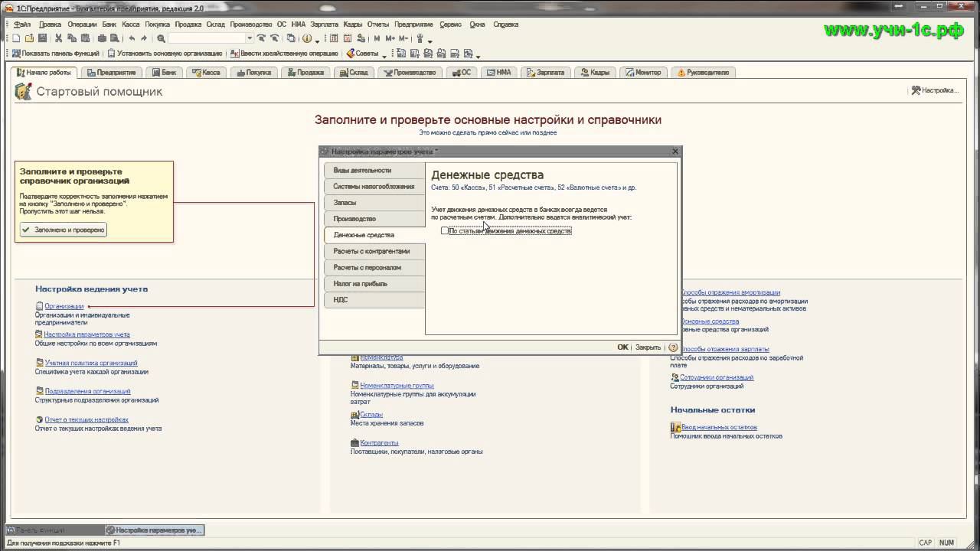Open the Подразделения организаций link
The image size is (980, 551).
87,391
